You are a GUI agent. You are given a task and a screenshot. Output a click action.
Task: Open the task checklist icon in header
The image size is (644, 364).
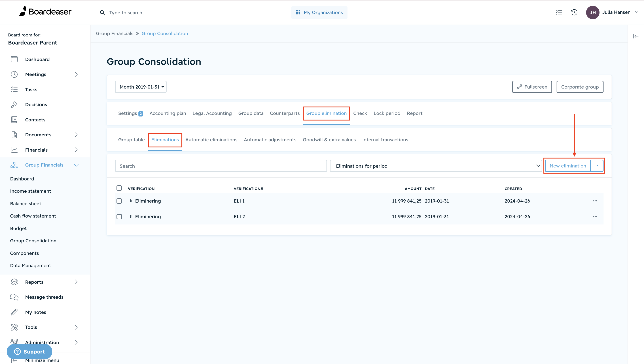[559, 12]
